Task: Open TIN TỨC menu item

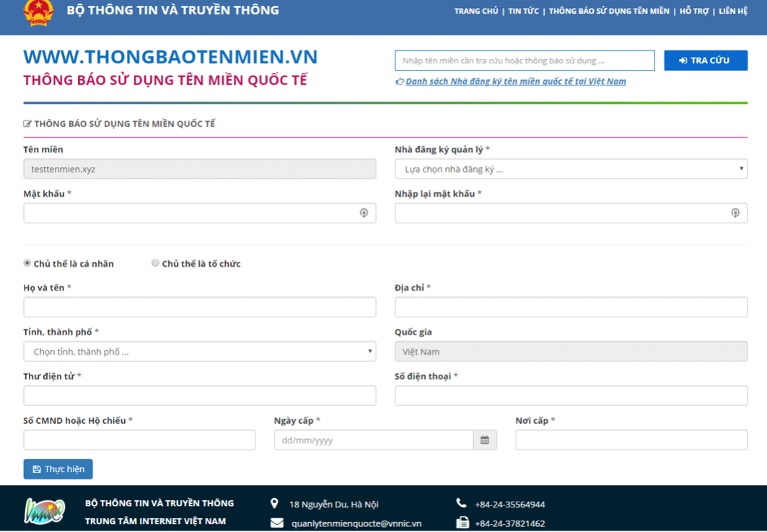Action: point(523,12)
